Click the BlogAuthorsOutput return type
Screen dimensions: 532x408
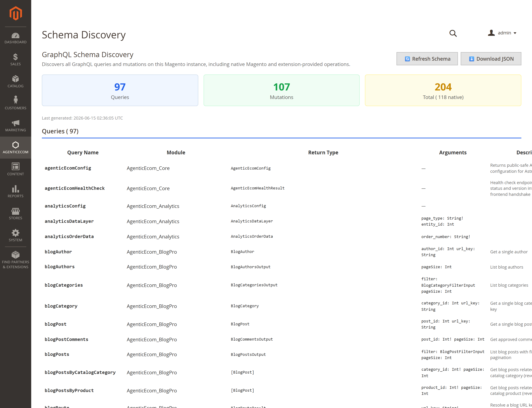250,267
